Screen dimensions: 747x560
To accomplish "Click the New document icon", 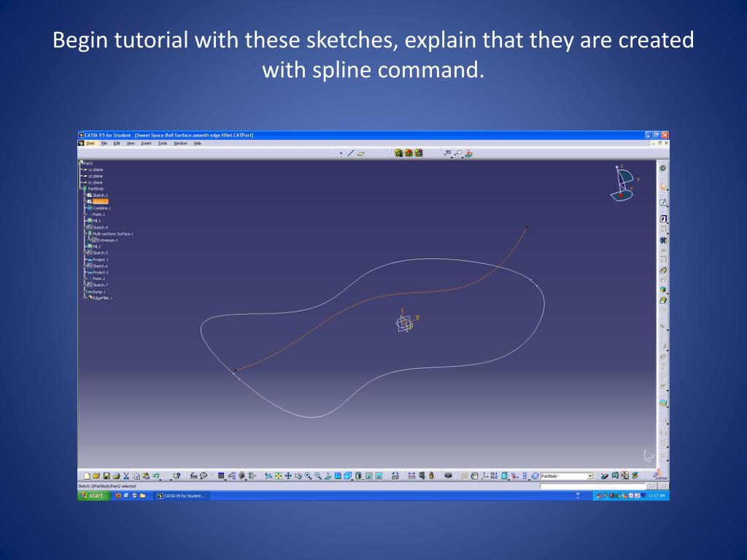I will [x=87, y=475].
